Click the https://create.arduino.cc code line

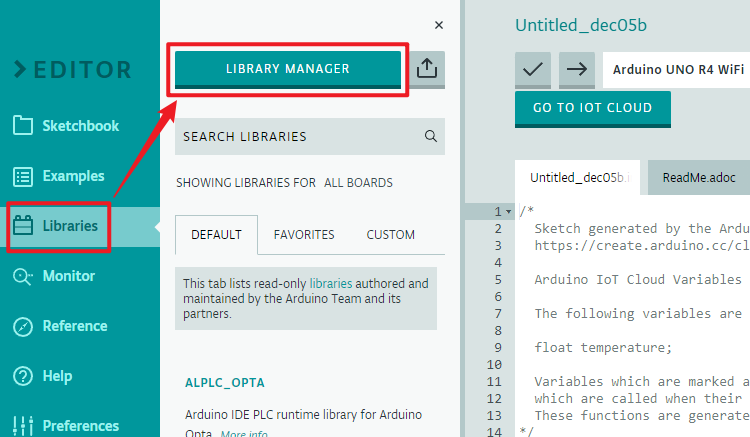[642, 246]
